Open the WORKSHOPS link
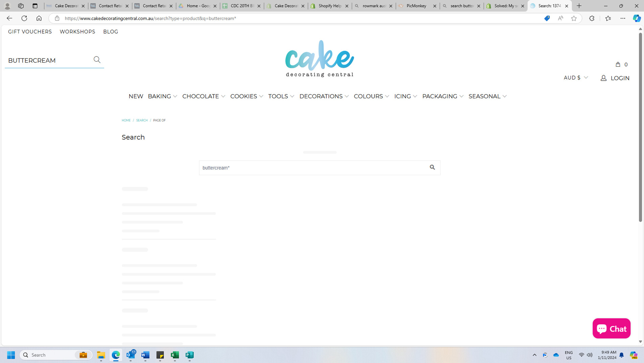Screen dimensions: 644x363 [77, 32]
